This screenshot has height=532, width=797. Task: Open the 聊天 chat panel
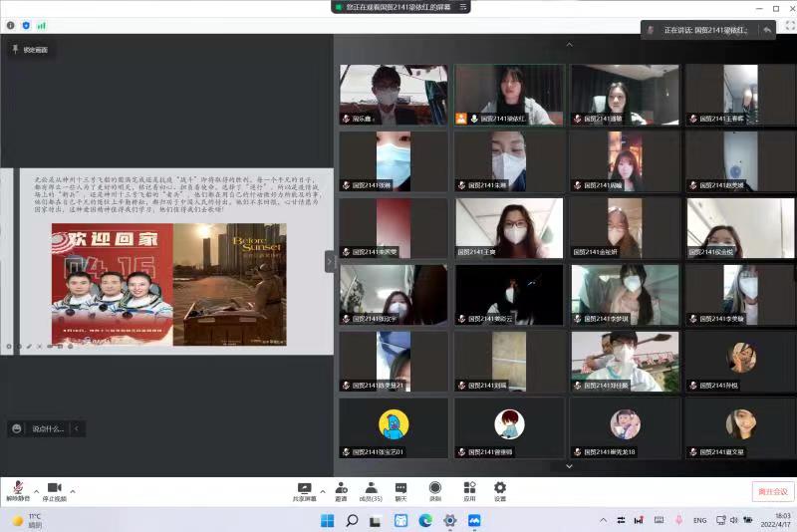point(400,487)
